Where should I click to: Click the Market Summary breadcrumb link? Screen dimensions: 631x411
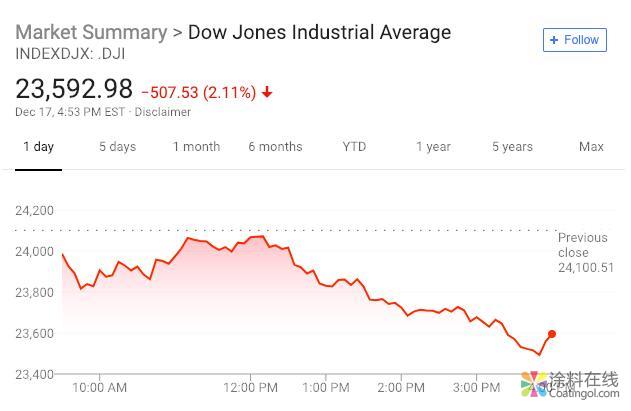91,32
